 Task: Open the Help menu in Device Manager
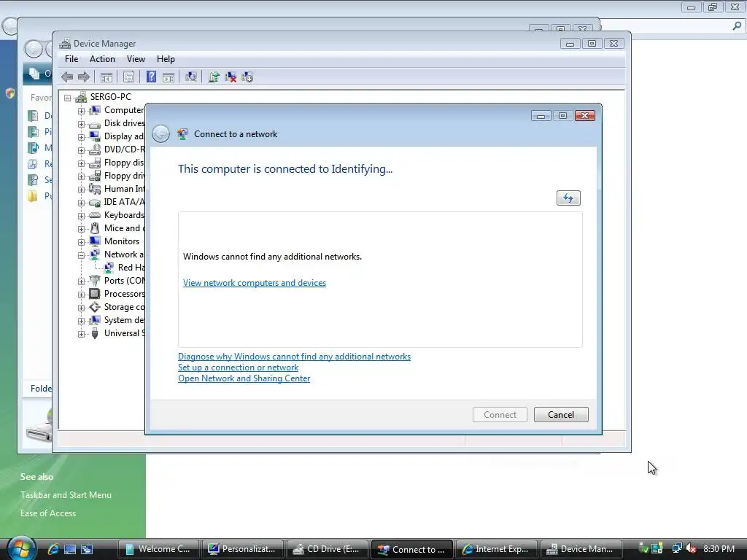point(166,59)
